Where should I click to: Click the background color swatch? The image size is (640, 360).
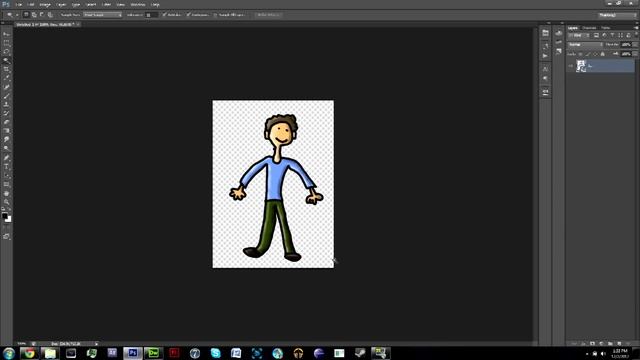coord(9,219)
